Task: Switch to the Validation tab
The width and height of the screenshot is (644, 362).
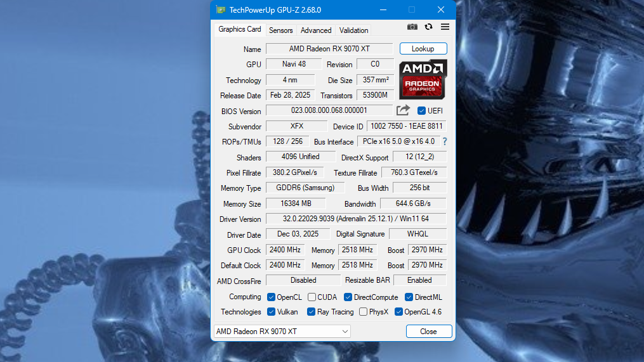Action: coord(353,30)
